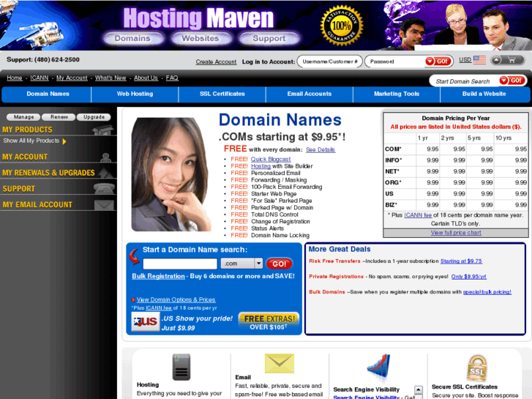Open the FAQ link
The height and width of the screenshot is (399, 532).
point(172,78)
